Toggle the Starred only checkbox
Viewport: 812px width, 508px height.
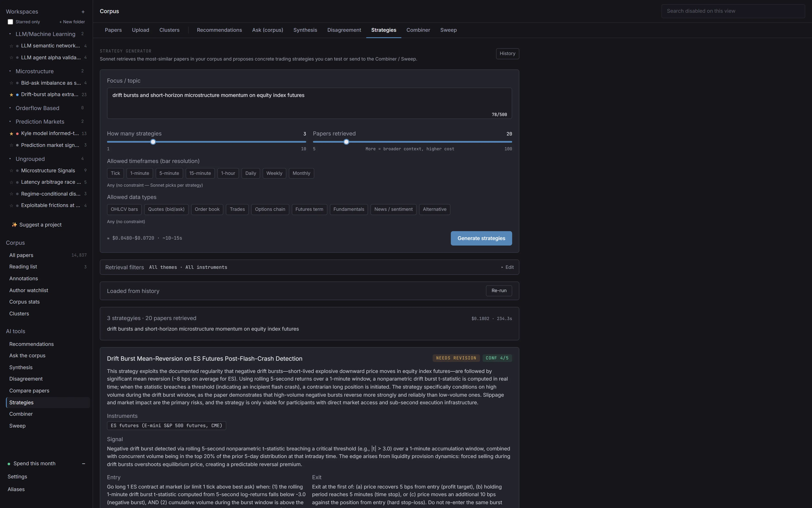pos(10,22)
